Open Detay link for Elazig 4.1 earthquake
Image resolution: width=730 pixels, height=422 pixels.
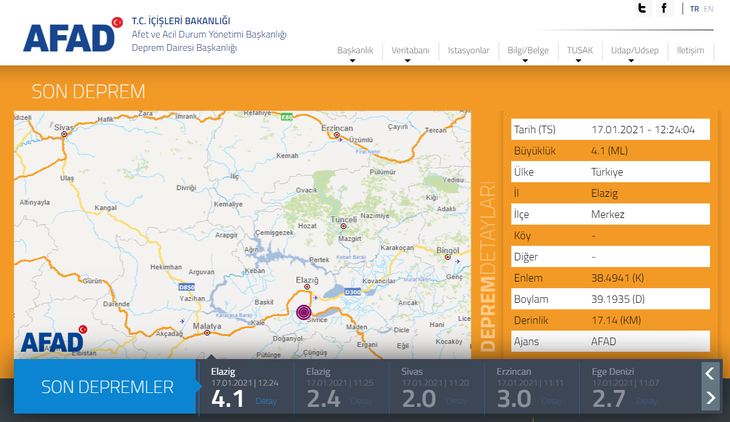(266, 401)
